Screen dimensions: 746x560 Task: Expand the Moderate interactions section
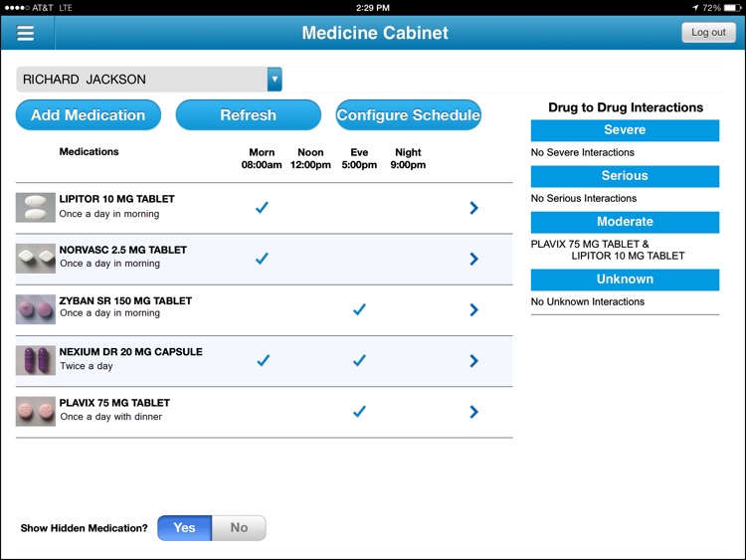tap(625, 222)
